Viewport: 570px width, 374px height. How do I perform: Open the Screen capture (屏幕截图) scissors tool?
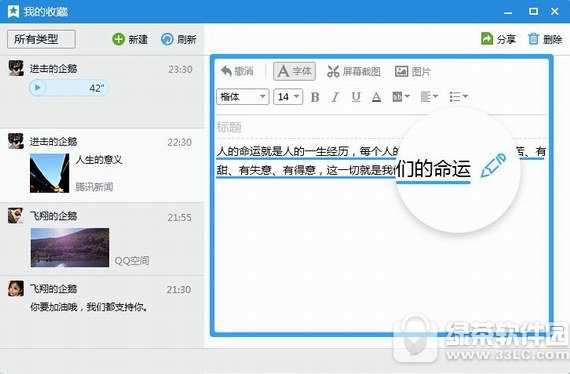[x=333, y=71]
